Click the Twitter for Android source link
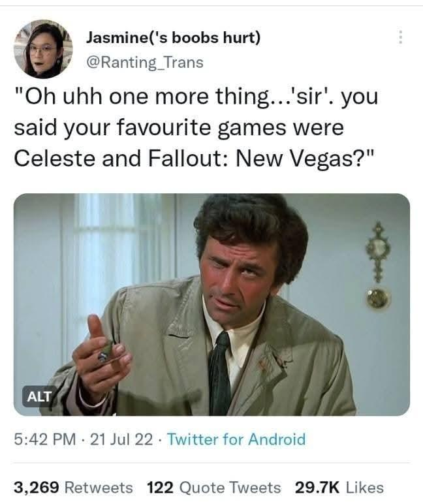 click(x=236, y=439)
